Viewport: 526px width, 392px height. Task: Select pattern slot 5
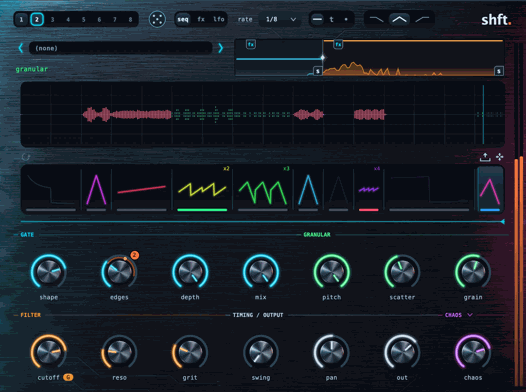(x=84, y=19)
